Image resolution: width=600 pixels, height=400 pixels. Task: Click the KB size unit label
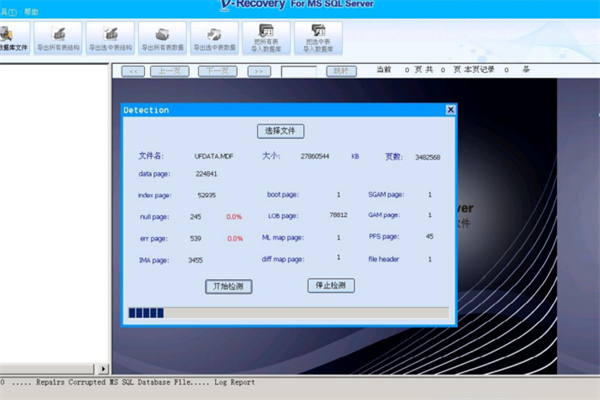coord(355,157)
